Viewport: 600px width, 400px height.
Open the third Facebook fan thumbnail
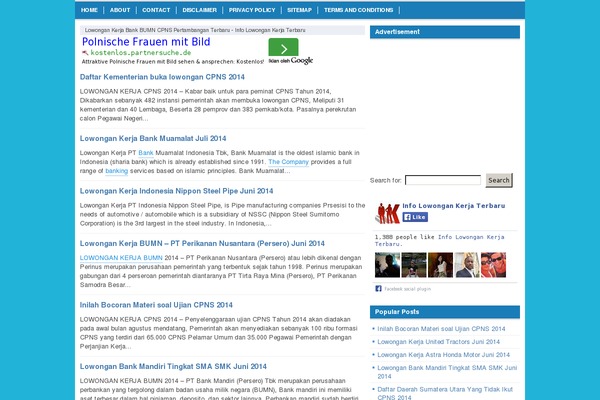tap(440, 265)
